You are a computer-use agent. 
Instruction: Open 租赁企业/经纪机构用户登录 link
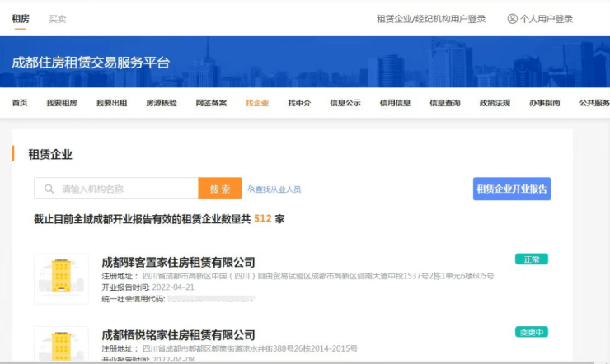point(430,19)
